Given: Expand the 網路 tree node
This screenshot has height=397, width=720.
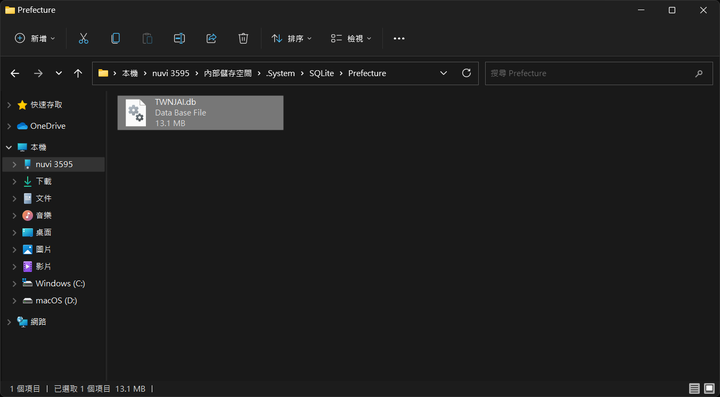Looking at the screenshot, I should [x=9, y=322].
